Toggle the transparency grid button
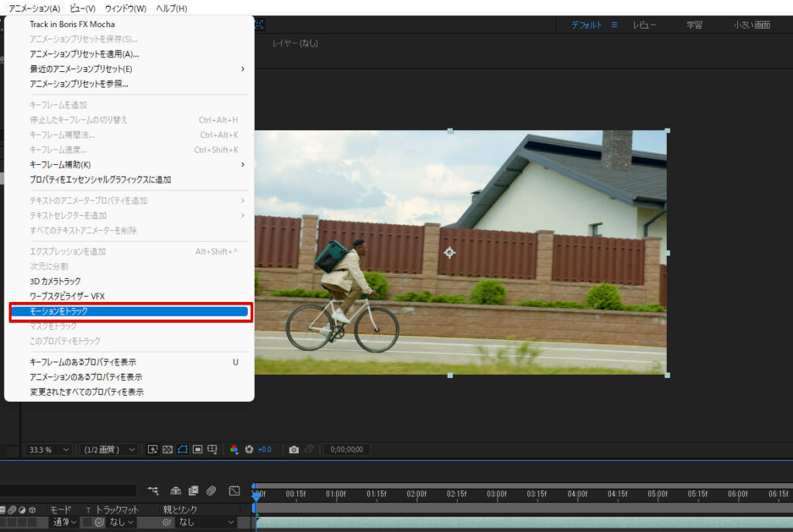This screenshot has width=793, height=532. 167,449
